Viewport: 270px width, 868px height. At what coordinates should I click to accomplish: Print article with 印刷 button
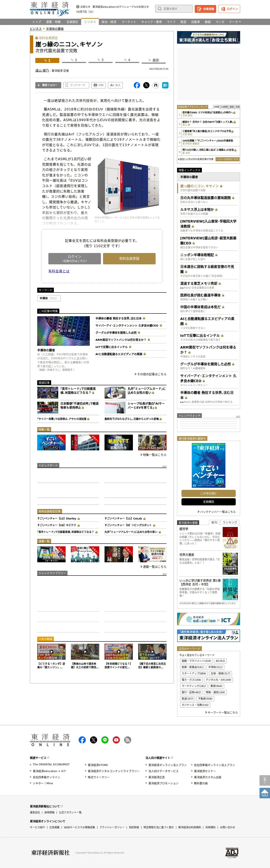pyautogui.click(x=99, y=85)
